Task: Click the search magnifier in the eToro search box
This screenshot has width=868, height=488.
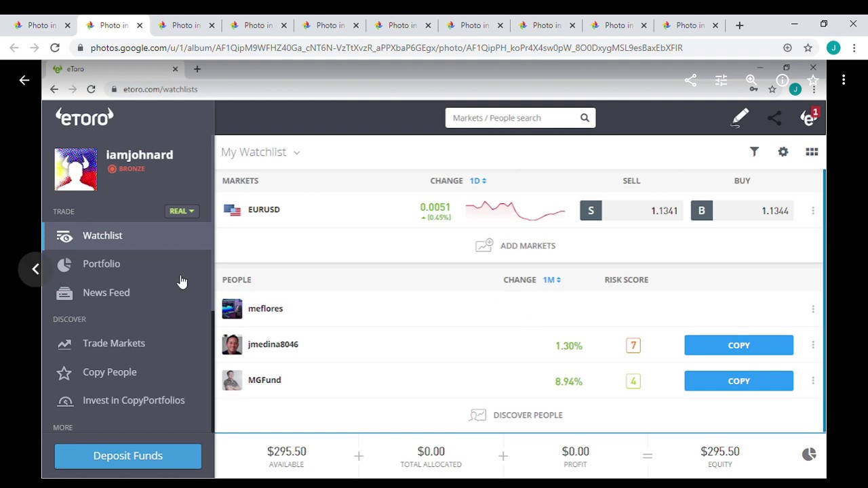Action: pos(585,118)
